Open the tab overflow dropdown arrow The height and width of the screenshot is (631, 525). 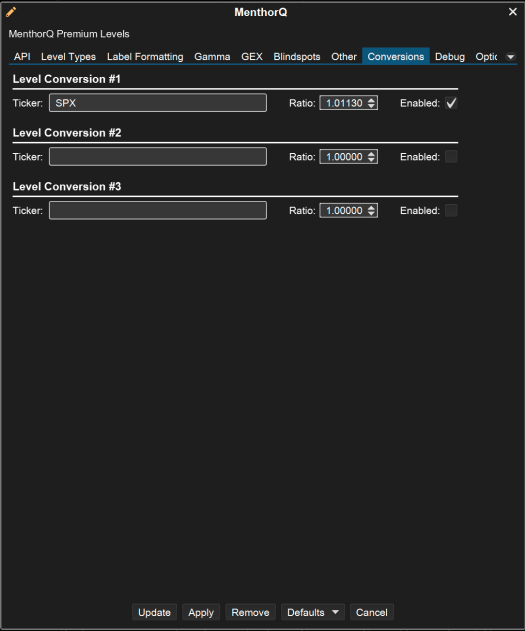(511, 57)
